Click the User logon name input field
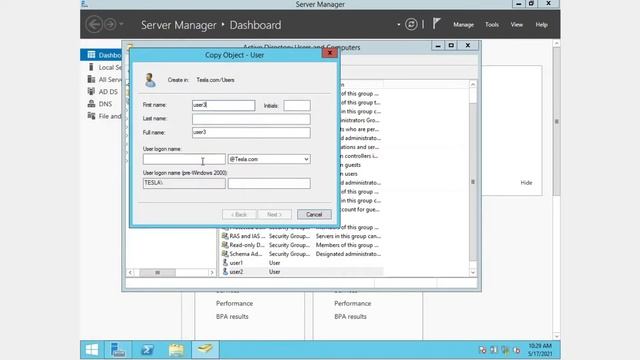Viewport: 640px width, 360px height. point(184,159)
